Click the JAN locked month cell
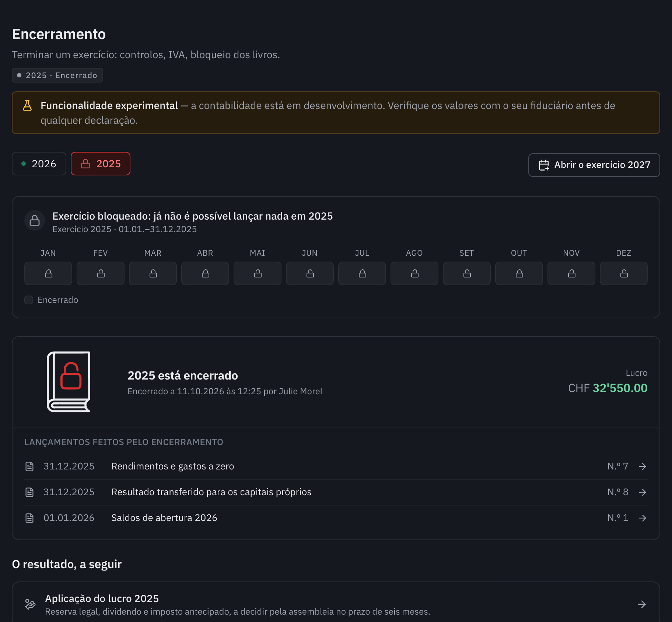This screenshot has height=622, width=672. [48, 273]
